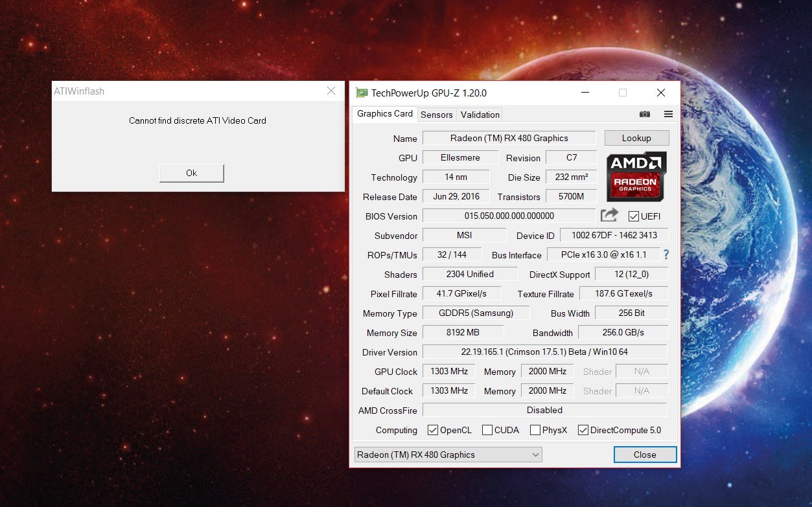Close the ATIWinflash dialog with the X

pyautogui.click(x=331, y=91)
